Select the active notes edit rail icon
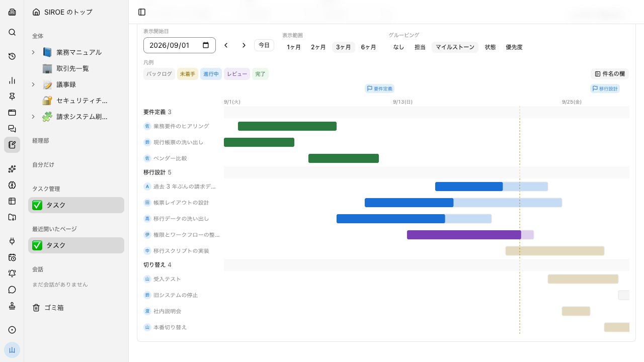The image size is (644, 362). [x=12, y=145]
